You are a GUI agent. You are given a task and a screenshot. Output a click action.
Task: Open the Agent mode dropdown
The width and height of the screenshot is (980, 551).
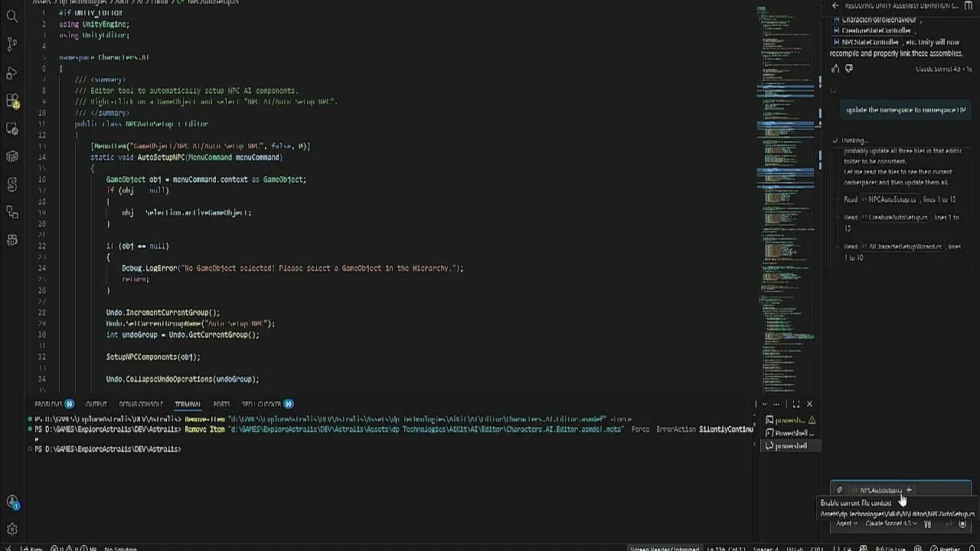coord(847,523)
